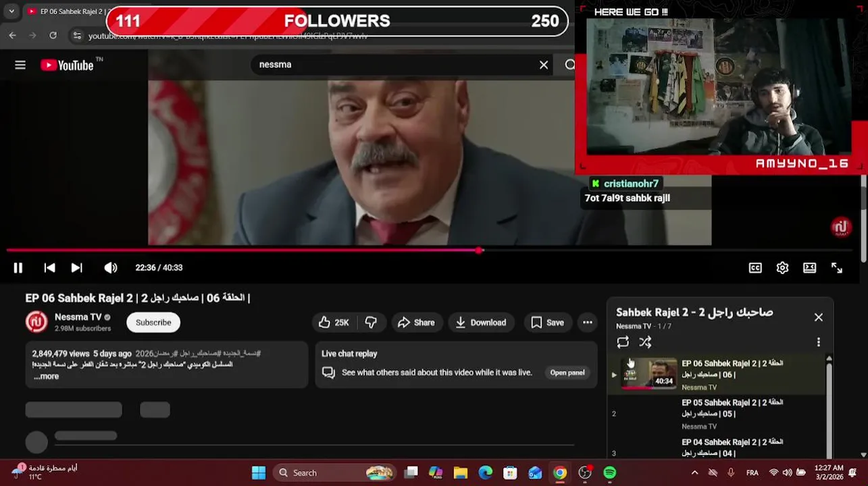Open the Windows Start menu
This screenshot has height=486, width=868.
pyautogui.click(x=259, y=473)
